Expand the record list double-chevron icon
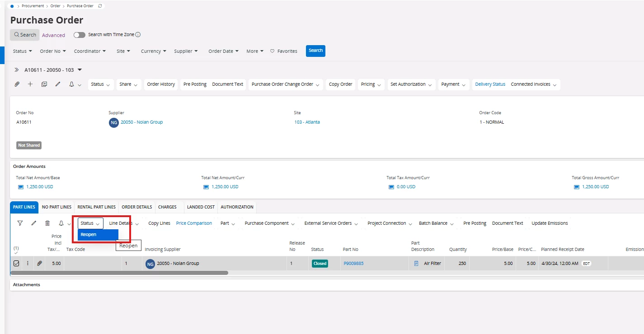Image resolution: width=644 pixels, height=334 pixels. click(17, 70)
